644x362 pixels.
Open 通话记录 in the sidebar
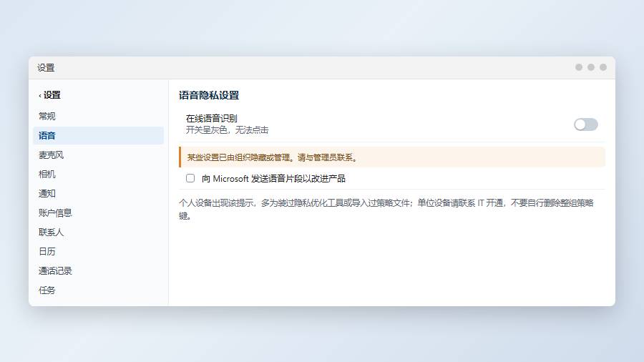98,270
